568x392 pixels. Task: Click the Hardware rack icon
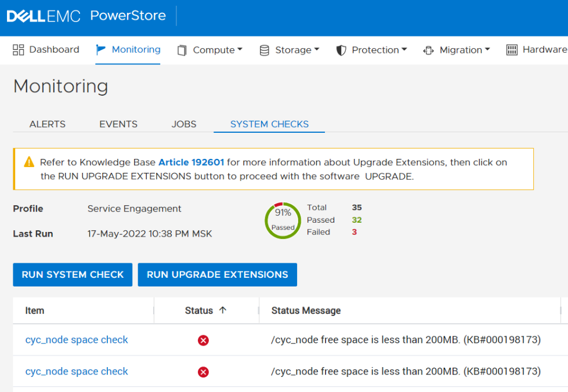coord(513,50)
